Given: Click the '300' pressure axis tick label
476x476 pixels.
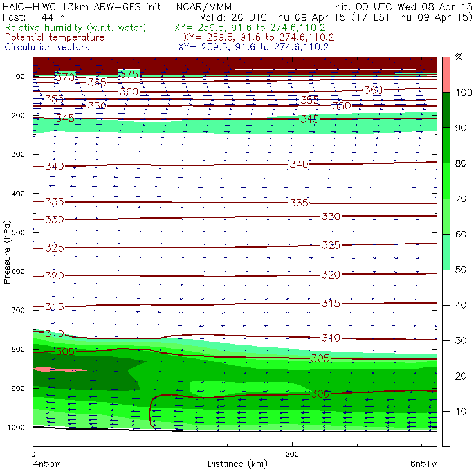Looking at the screenshot, I should coord(18,154).
